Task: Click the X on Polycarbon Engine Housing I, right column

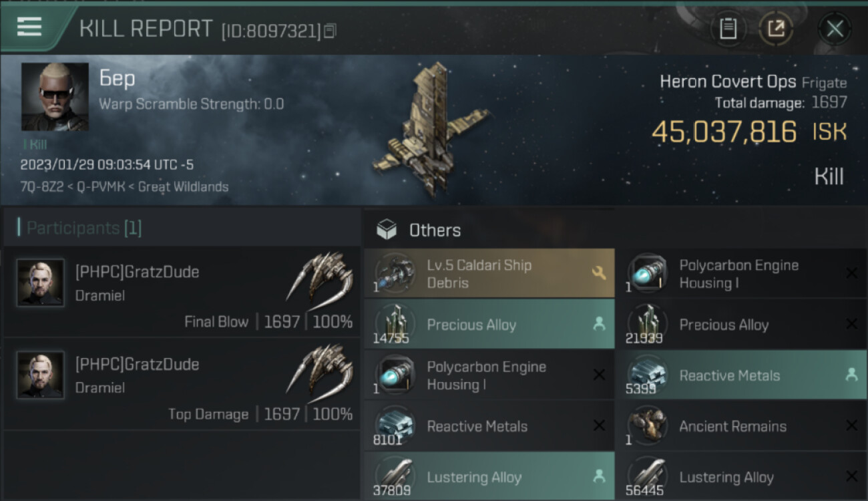Action: [851, 273]
